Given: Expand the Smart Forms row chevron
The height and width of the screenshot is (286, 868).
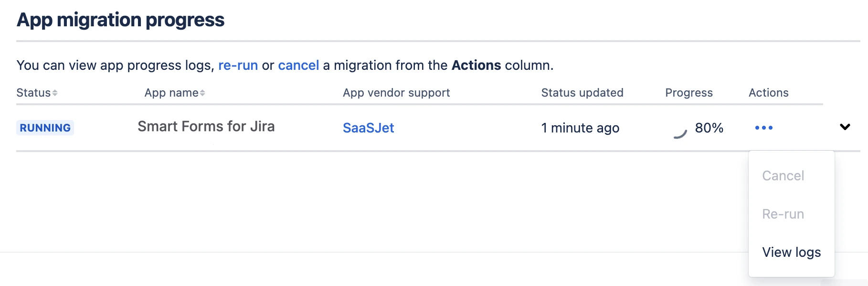Looking at the screenshot, I should coord(845,127).
